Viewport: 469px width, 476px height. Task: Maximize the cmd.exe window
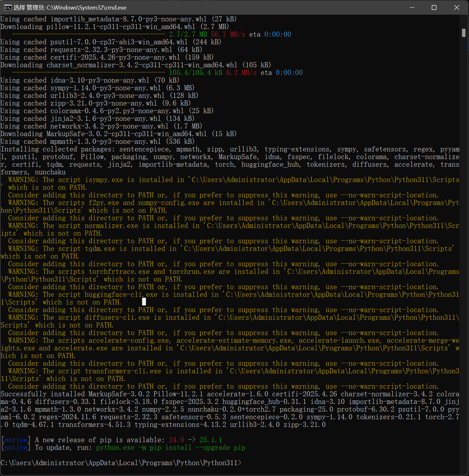pyautogui.click(x=434, y=7)
